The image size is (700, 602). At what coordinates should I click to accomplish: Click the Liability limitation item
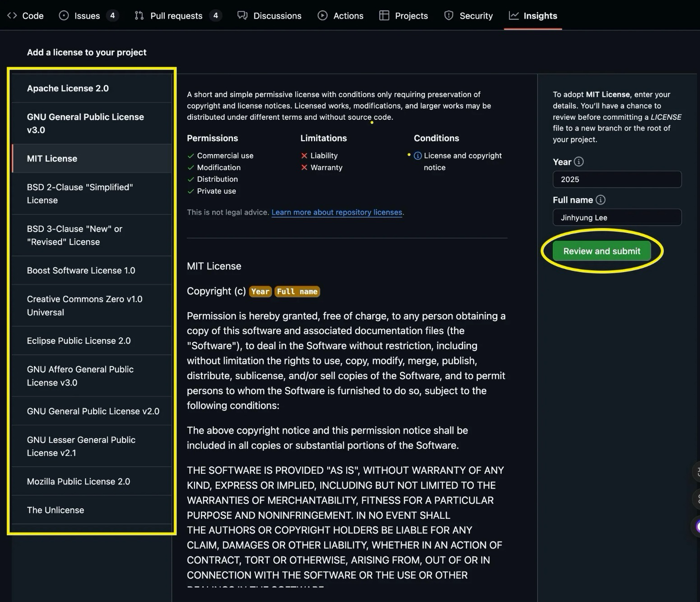[x=324, y=155]
